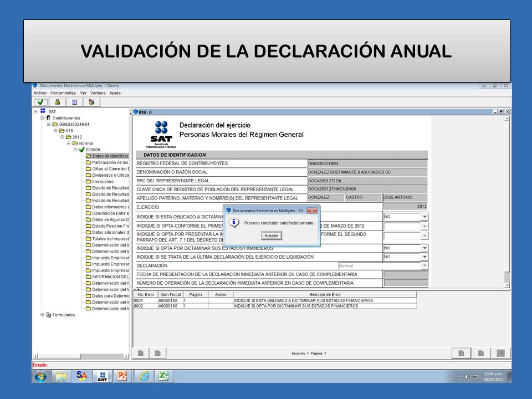
Task: Click the 'Mensaje de Error' column header
Action: pos(325,294)
